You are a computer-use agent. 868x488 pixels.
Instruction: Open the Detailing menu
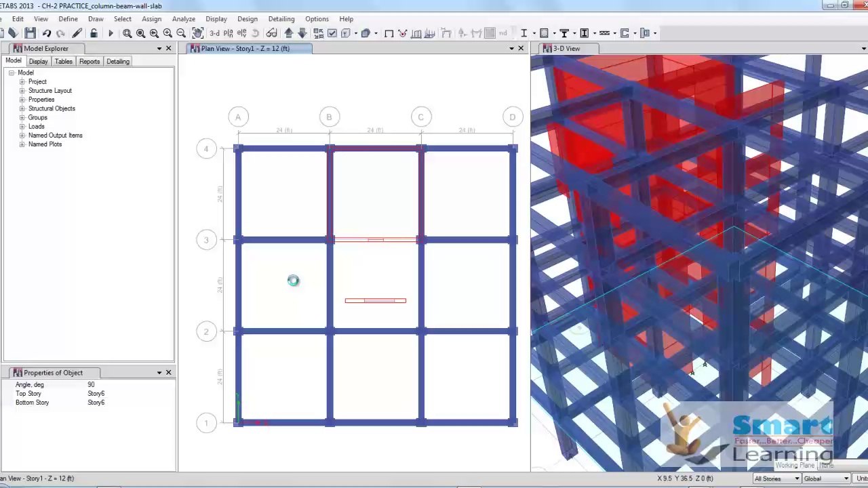pos(281,19)
